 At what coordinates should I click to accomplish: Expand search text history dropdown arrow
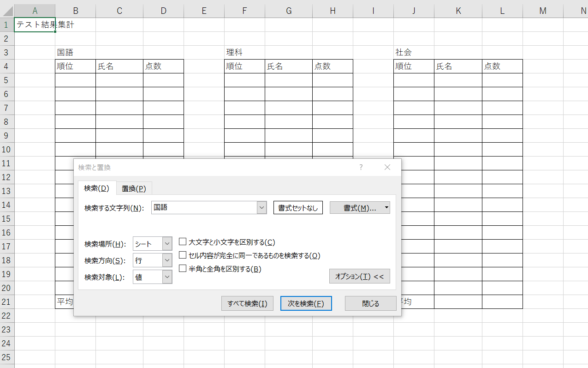(x=262, y=208)
